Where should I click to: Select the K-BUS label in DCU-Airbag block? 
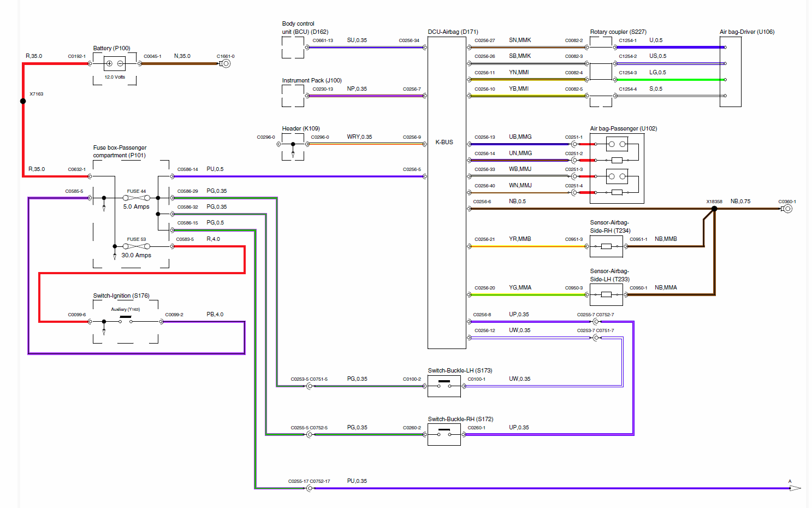444,142
